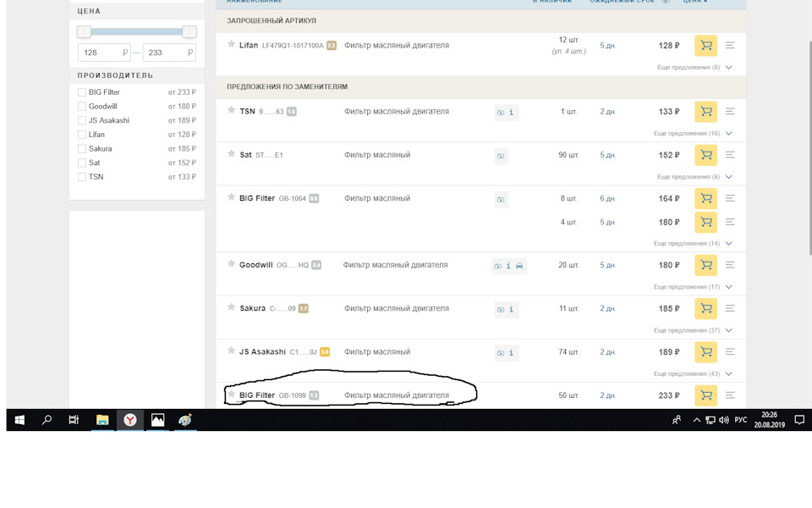Open Windows taskbar search

pyautogui.click(x=47, y=420)
